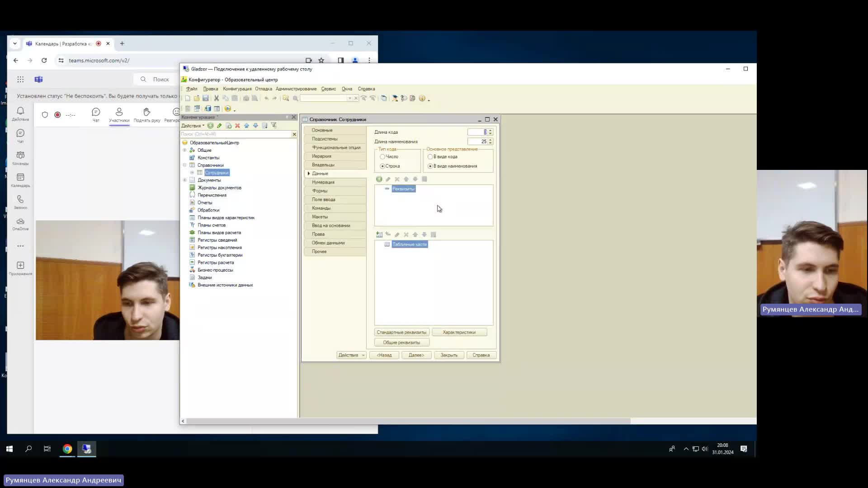Click the yellow Help info icon
Viewport: 868px width, 488px height.
(422, 99)
